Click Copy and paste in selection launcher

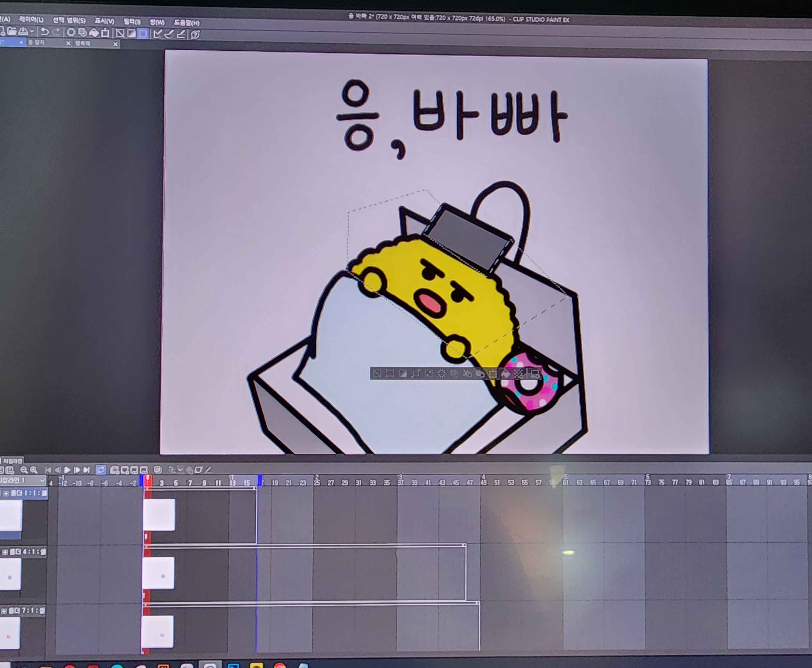[480, 374]
